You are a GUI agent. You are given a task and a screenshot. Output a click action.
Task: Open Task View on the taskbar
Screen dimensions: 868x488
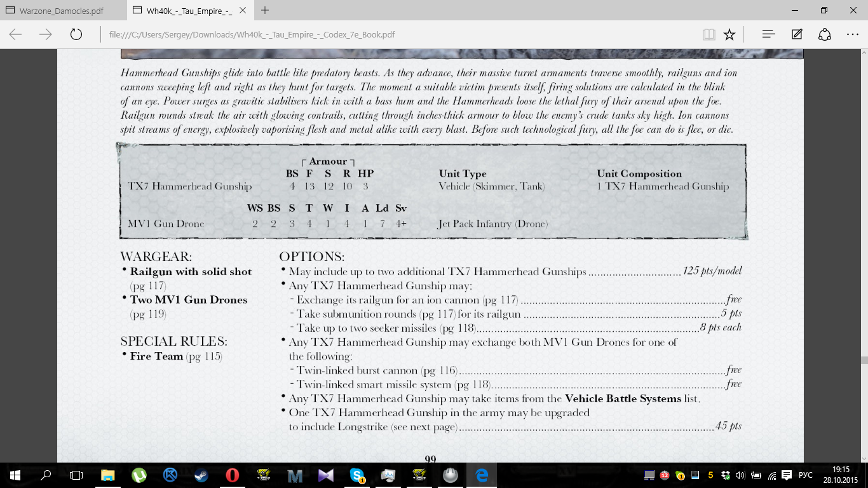[76, 475]
